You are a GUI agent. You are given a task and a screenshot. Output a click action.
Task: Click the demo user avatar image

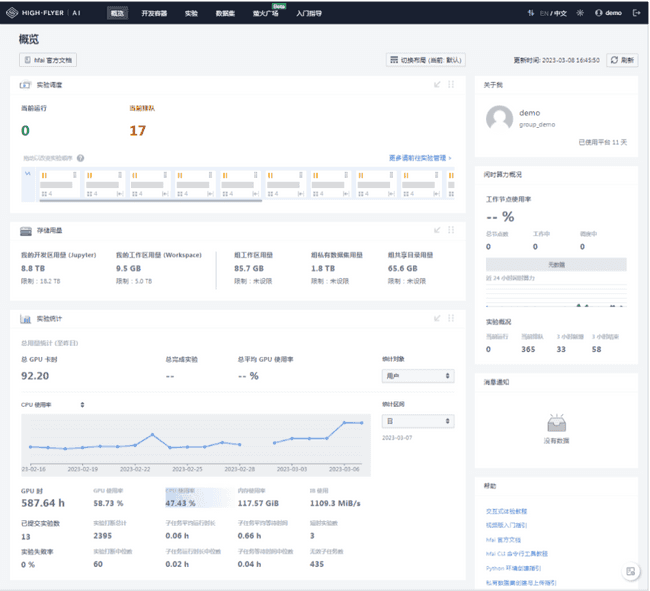499,119
